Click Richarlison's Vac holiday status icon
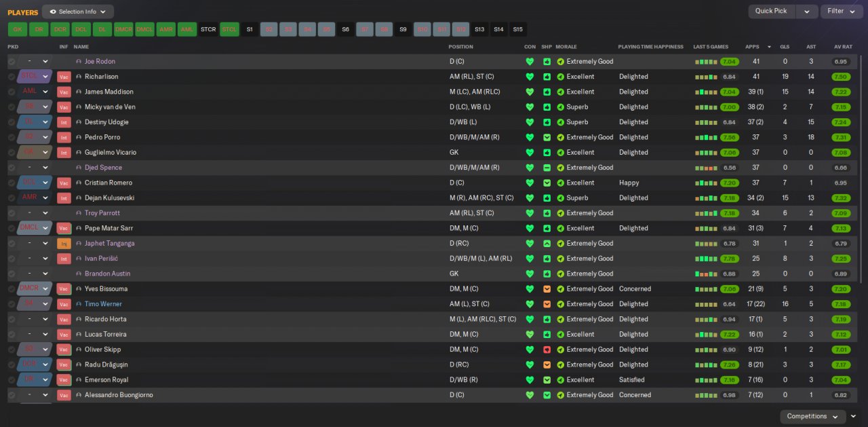 coord(64,77)
